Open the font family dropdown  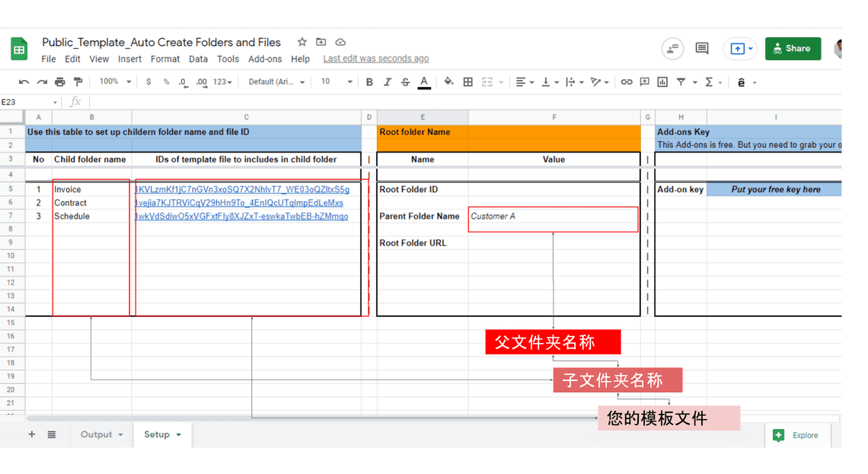coord(276,82)
